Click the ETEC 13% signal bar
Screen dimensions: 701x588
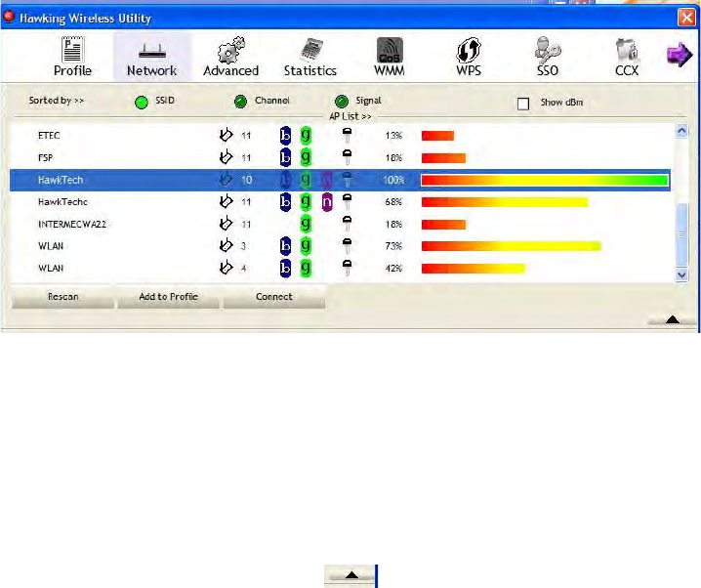click(x=437, y=136)
